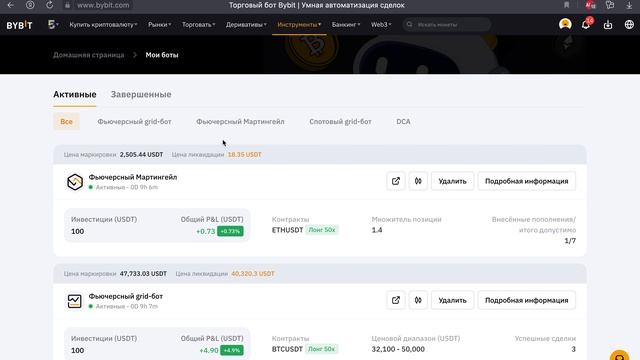Click liquidation price 40,320.3 USDT
This screenshot has height=360, width=640.
coord(253,273)
